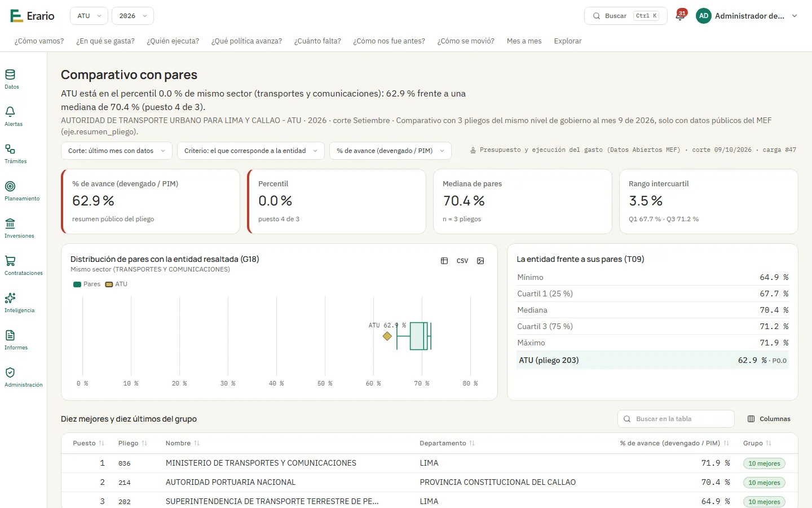
Task: Sort table by Pliego column
Action: [133, 443]
